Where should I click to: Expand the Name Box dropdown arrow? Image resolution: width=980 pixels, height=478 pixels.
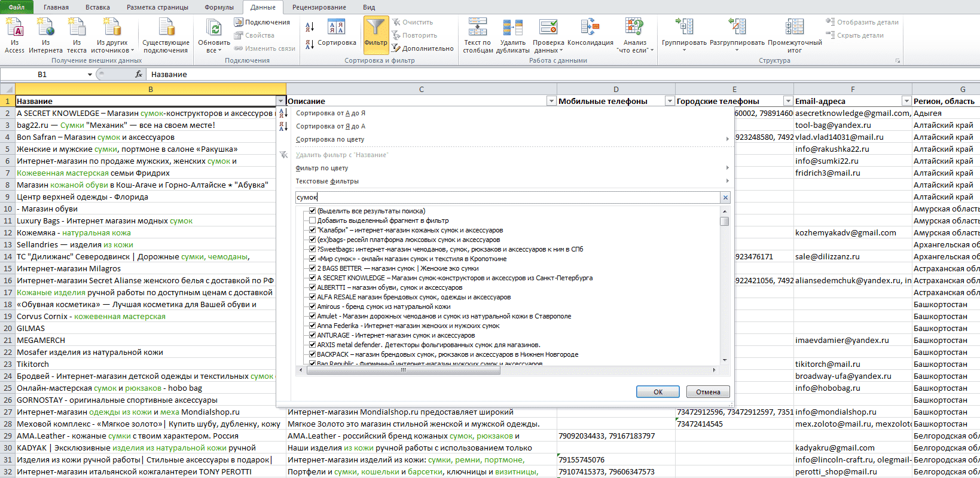click(90, 75)
